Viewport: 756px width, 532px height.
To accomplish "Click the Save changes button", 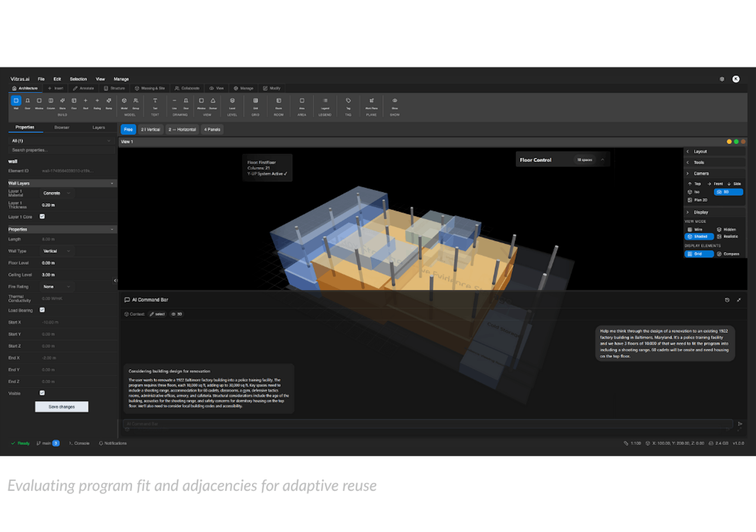I will (x=61, y=407).
